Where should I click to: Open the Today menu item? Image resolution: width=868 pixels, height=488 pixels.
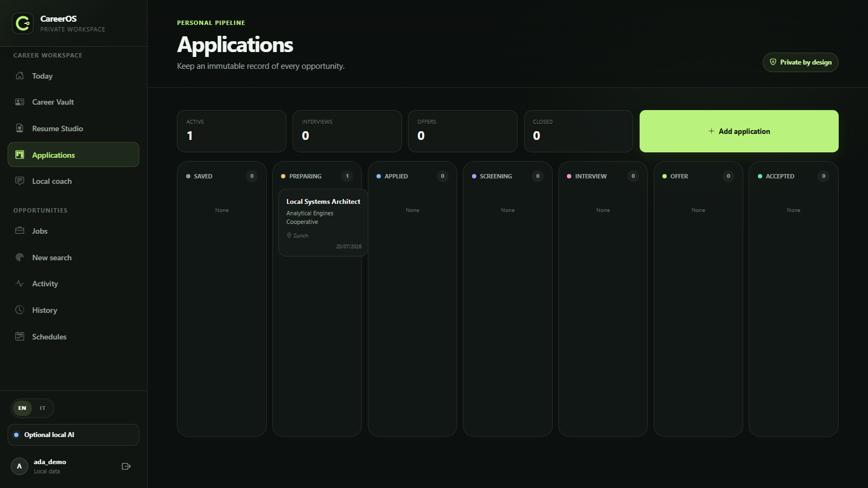point(73,76)
